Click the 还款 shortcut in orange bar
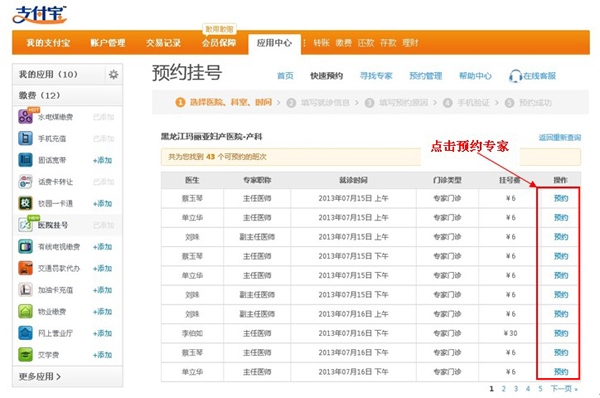 pyautogui.click(x=366, y=43)
